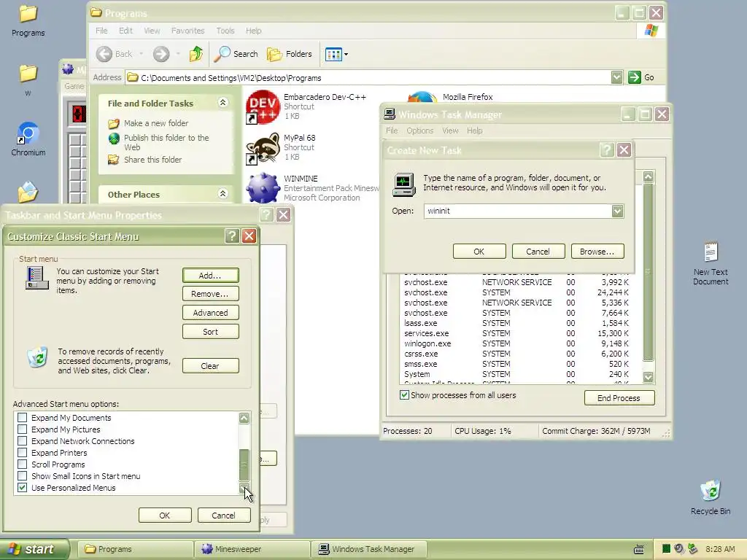
Task: Open the Programs folder on the desktop
Action: [28, 20]
